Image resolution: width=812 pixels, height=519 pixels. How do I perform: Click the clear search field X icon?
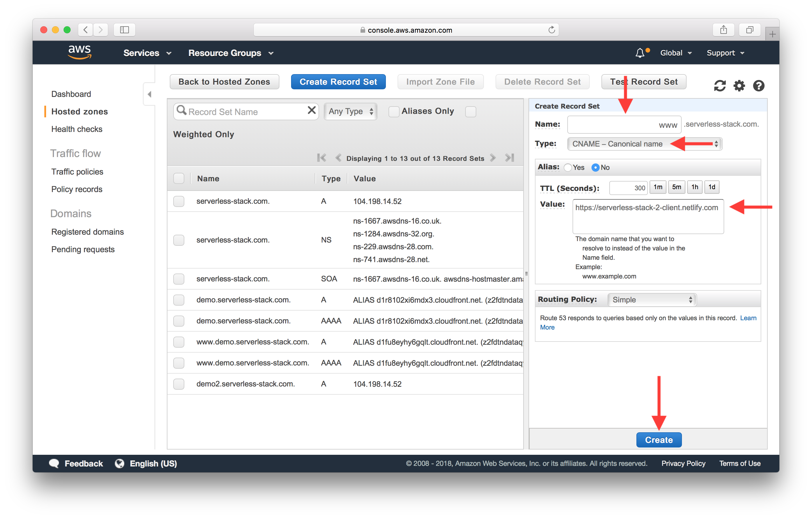point(311,111)
